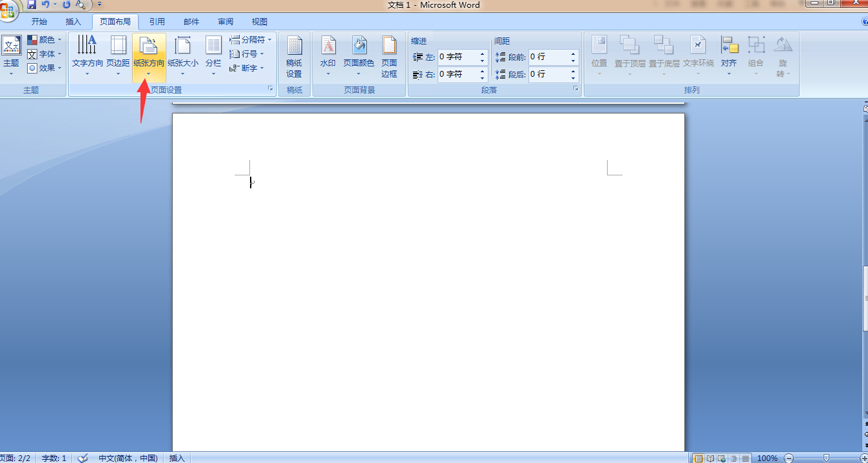Click word count (字数: 1) in status bar
Screen dimensions: 868x463
[x=54, y=458]
